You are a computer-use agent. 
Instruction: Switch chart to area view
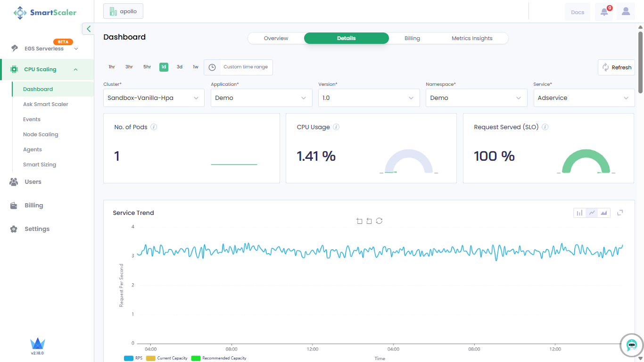(x=603, y=213)
